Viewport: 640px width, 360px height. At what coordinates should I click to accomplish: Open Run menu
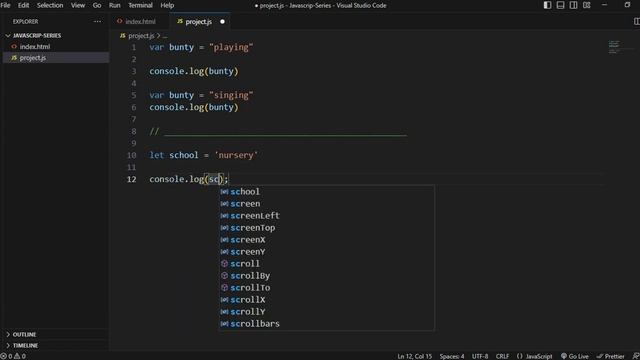115,5
